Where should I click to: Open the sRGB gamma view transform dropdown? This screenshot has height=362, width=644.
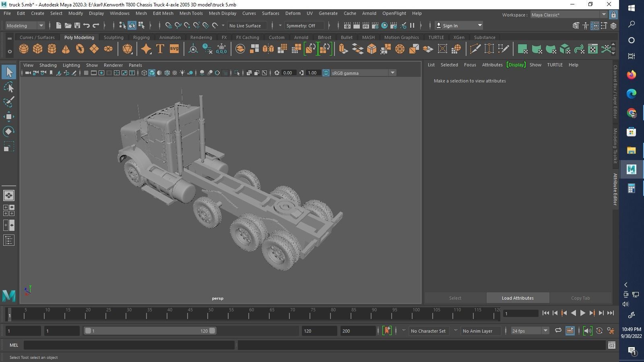click(363, 73)
